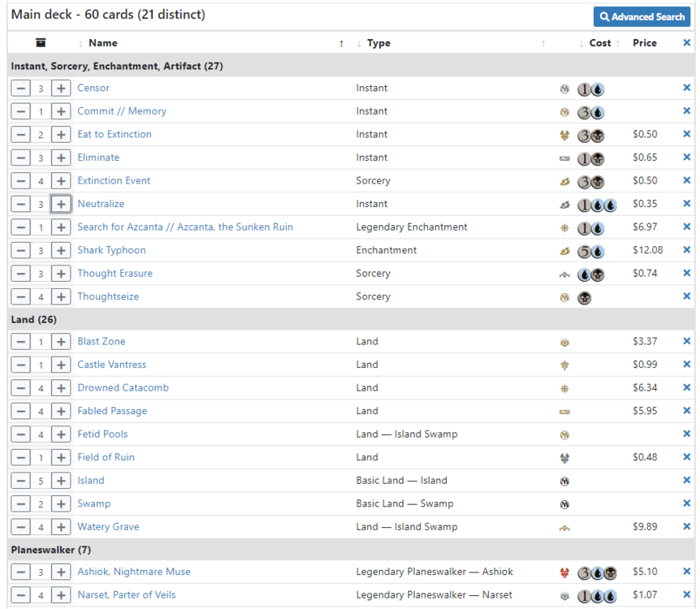Reduce Narset, Parter of Veils quantity
Image resolution: width=700 pixels, height=609 pixels.
[21, 595]
